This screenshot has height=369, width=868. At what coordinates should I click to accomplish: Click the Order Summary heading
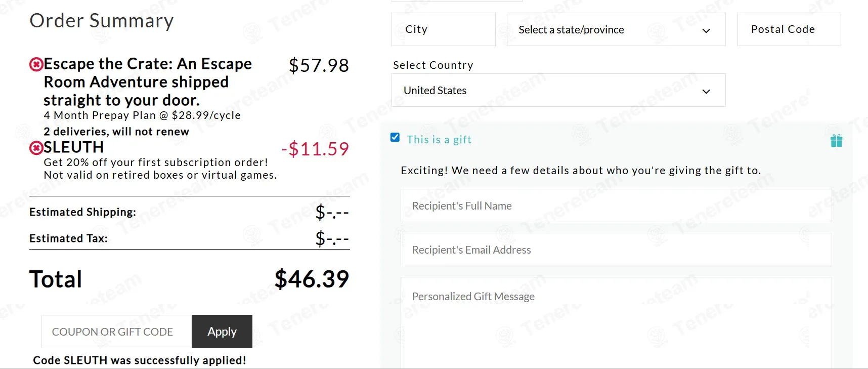tap(102, 21)
